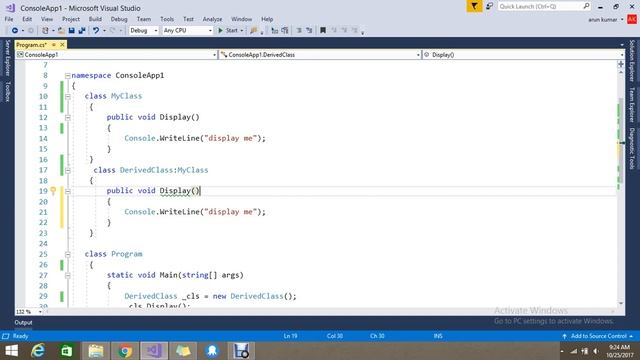640x360 pixels.
Task: Click Add to Source Control in status bar
Action: click(598, 336)
